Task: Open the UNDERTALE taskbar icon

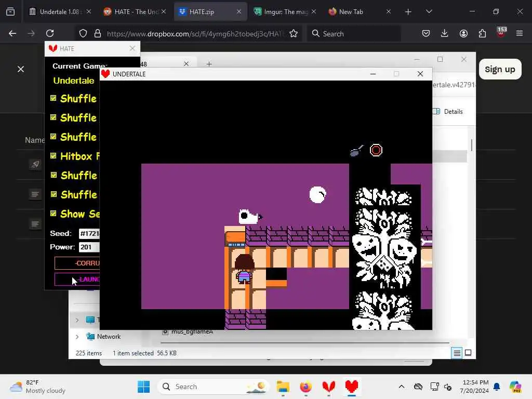Action: point(352,387)
